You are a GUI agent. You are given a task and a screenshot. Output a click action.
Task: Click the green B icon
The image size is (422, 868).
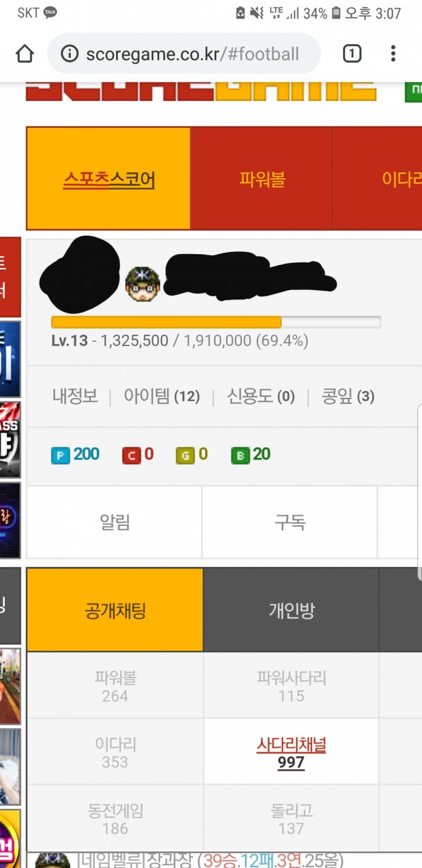pyautogui.click(x=240, y=455)
